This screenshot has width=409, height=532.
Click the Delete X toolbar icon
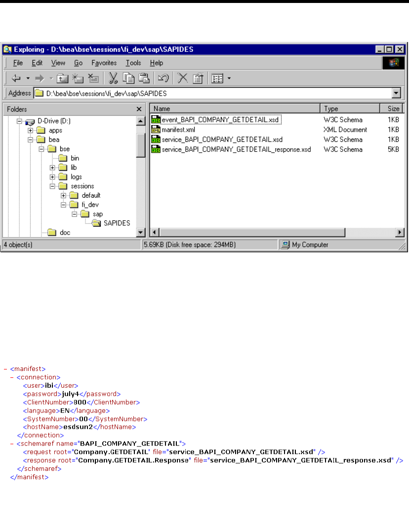pos(183,79)
